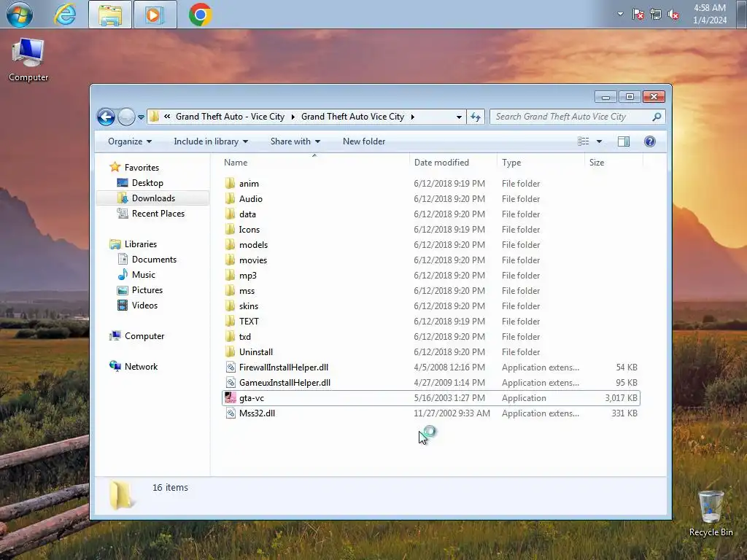
Task: Select the anim folder icon
Action: click(230, 183)
